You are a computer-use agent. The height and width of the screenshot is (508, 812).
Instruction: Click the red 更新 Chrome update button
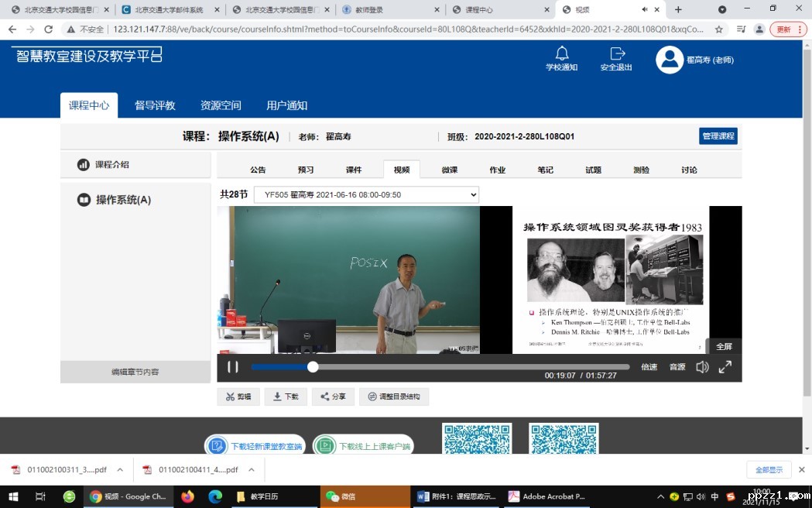pyautogui.click(x=788, y=29)
